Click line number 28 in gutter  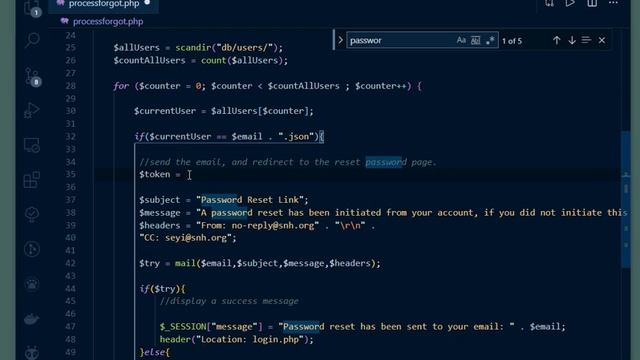pyautogui.click(x=71, y=86)
